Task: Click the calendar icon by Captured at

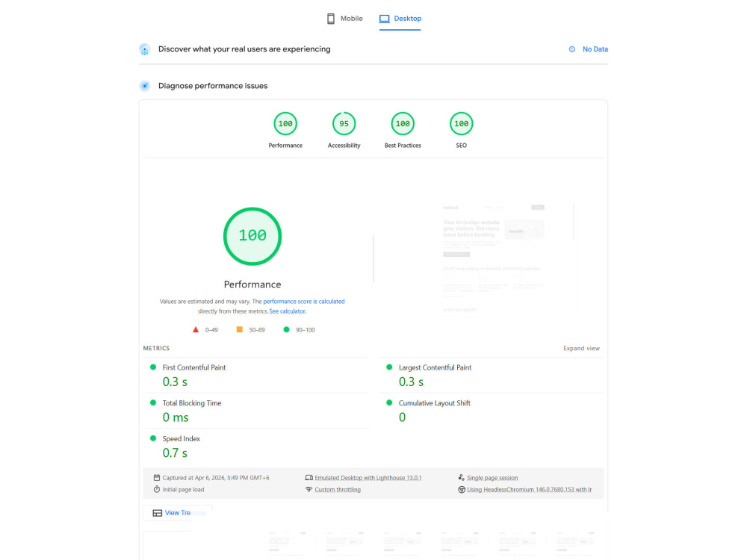Action: click(157, 478)
